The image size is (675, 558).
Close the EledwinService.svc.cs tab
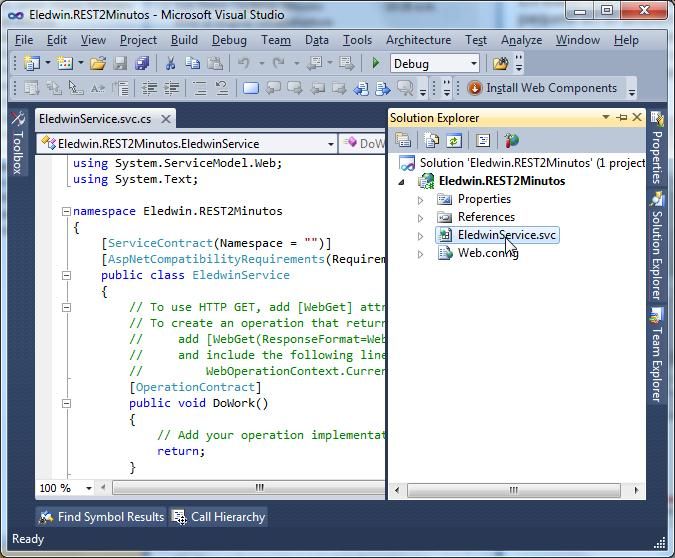point(166,119)
